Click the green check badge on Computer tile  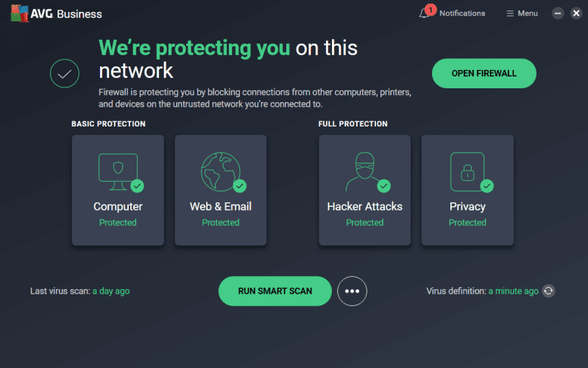coord(137,185)
